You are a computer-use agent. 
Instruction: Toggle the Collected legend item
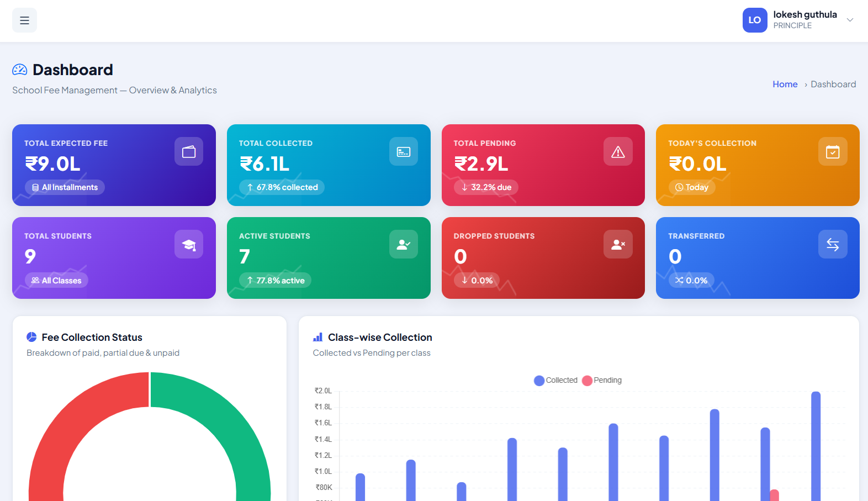point(555,381)
